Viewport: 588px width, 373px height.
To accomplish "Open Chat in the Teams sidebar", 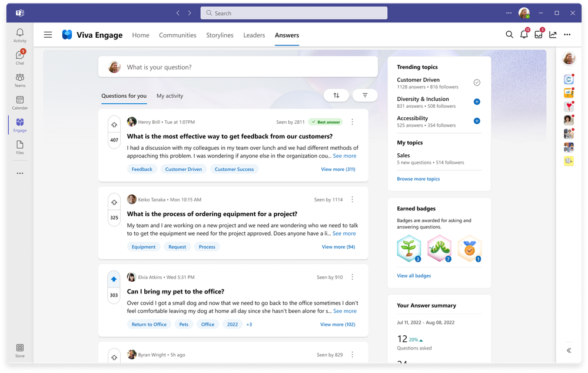I will pyautogui.click(x=20, y=57).
